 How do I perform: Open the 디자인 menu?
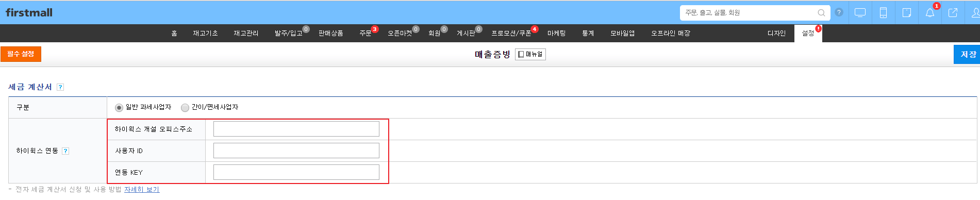pyautogui.click(x=776, y=33)
